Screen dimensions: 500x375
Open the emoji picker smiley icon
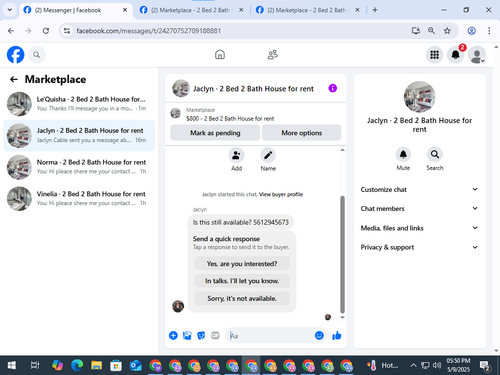319,336
